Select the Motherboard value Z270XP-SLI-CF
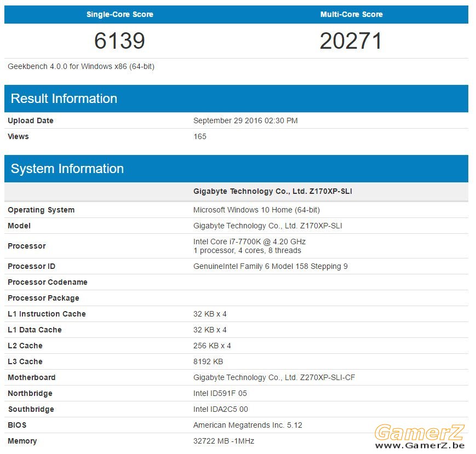 coord(274,377)
